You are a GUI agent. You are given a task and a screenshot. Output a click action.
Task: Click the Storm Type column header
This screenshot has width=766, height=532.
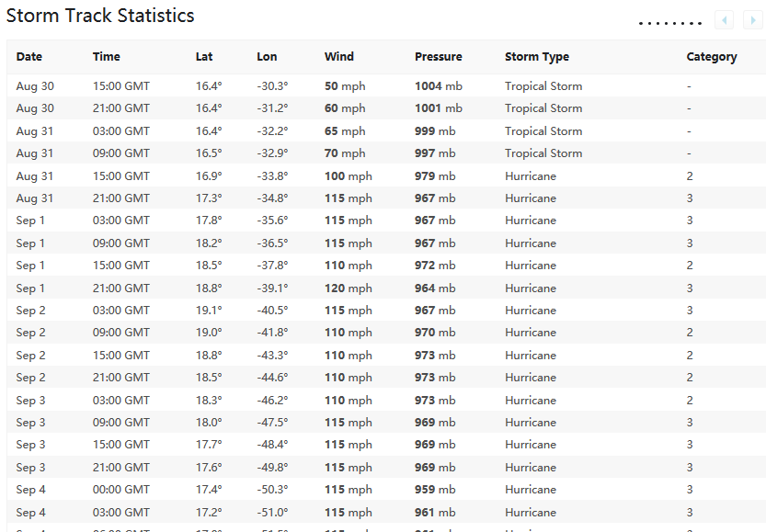click(537, 57)
